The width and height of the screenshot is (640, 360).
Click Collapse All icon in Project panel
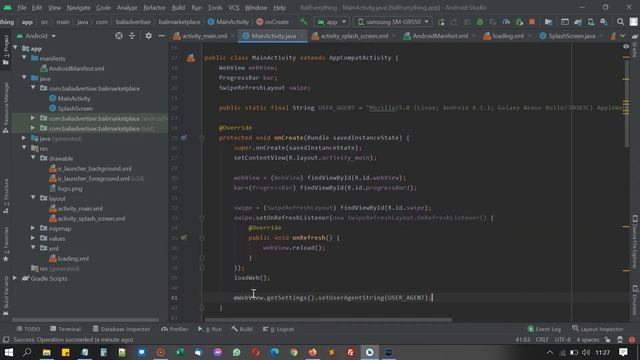point(132,36)
